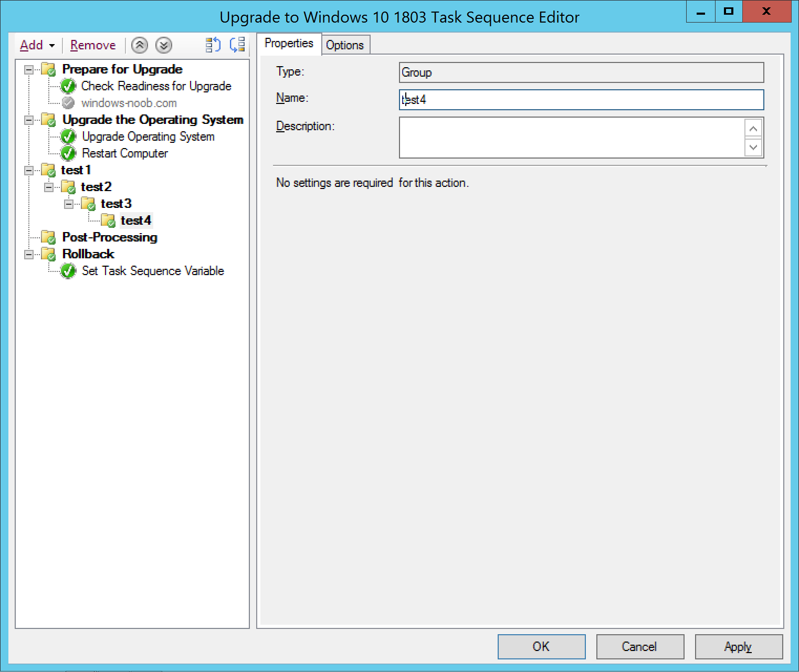Select the Upgrade Operating System step
799x672 pixels.
pos(148,136)
